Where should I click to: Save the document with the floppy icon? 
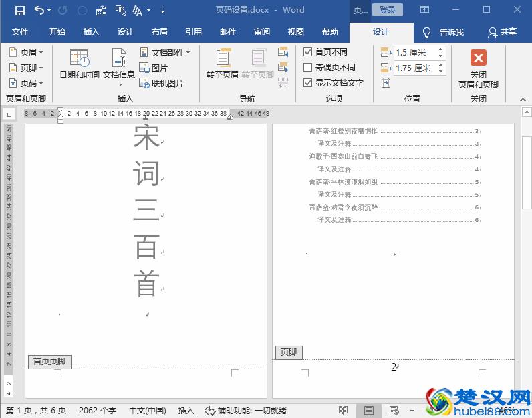(19, 11)
